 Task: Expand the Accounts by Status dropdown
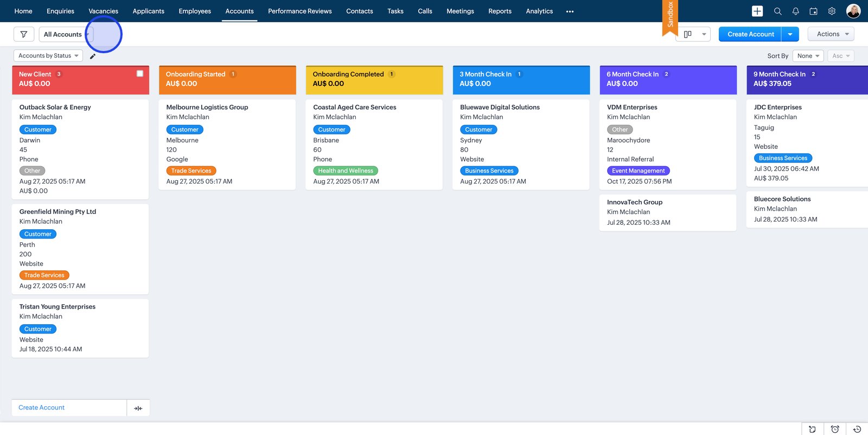[48, 56]
